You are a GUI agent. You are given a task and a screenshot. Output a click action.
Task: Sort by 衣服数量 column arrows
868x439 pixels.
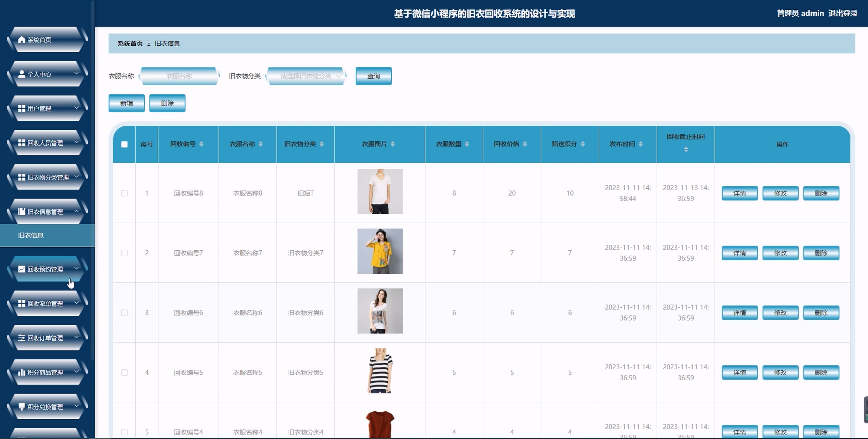pos(467,144)
